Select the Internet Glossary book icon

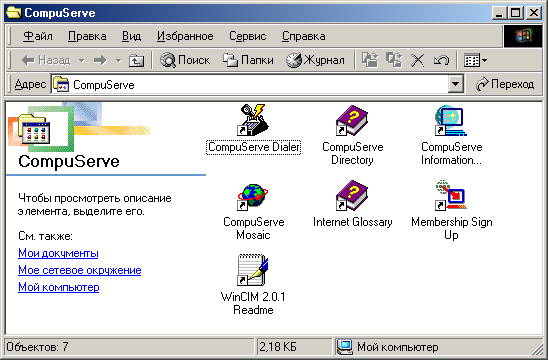click(x=352, y=196)
